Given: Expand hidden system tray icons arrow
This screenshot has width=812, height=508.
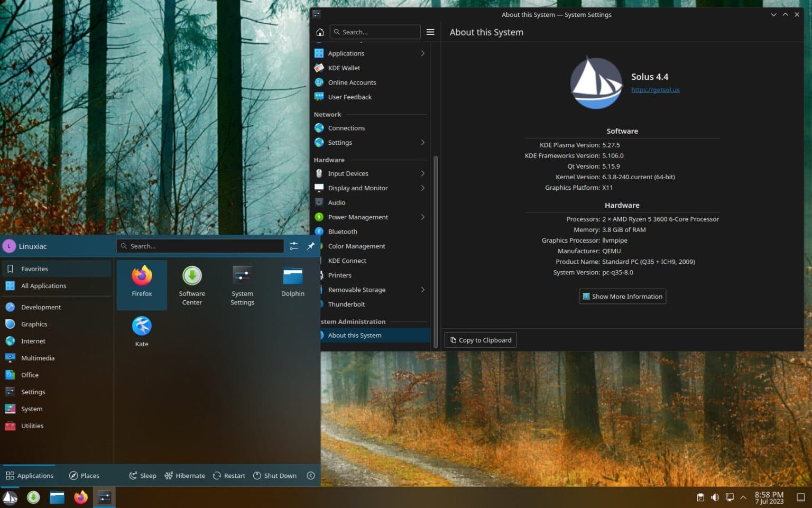Looking at the screenshot, I should (744, 497).
